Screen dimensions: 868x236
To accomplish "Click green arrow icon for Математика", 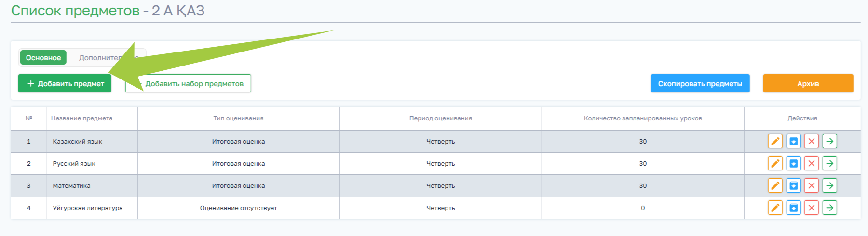I will 829,185.
